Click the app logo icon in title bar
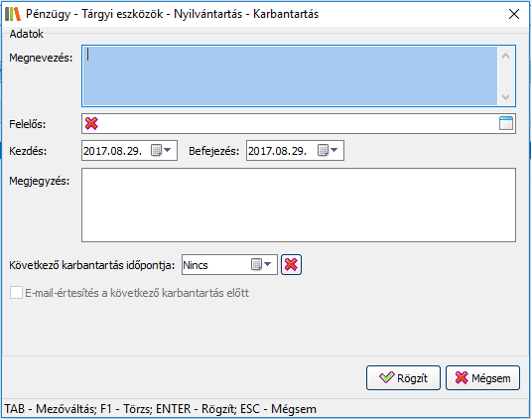Screen dimensions: 532x420 13,14
